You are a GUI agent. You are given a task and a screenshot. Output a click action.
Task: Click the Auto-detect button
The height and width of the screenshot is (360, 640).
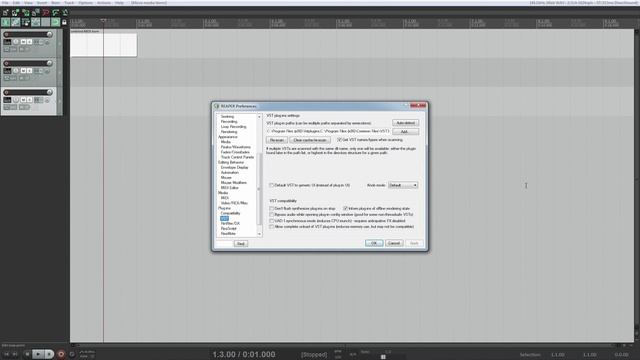click(406, 123)
